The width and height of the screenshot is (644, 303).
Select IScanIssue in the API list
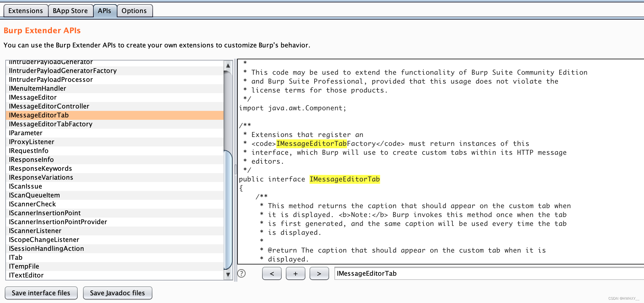tap(114, 186)
